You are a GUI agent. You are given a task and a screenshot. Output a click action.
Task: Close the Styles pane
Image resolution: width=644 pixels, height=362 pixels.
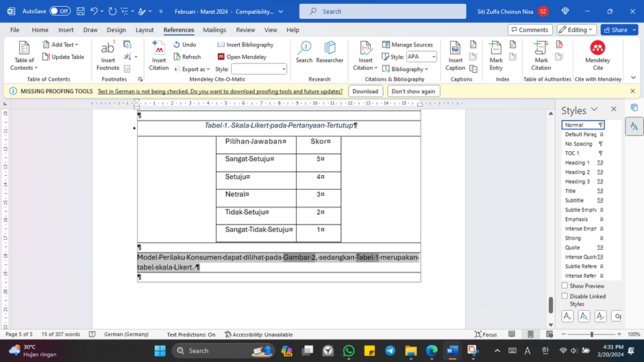(x=614, y=109)
